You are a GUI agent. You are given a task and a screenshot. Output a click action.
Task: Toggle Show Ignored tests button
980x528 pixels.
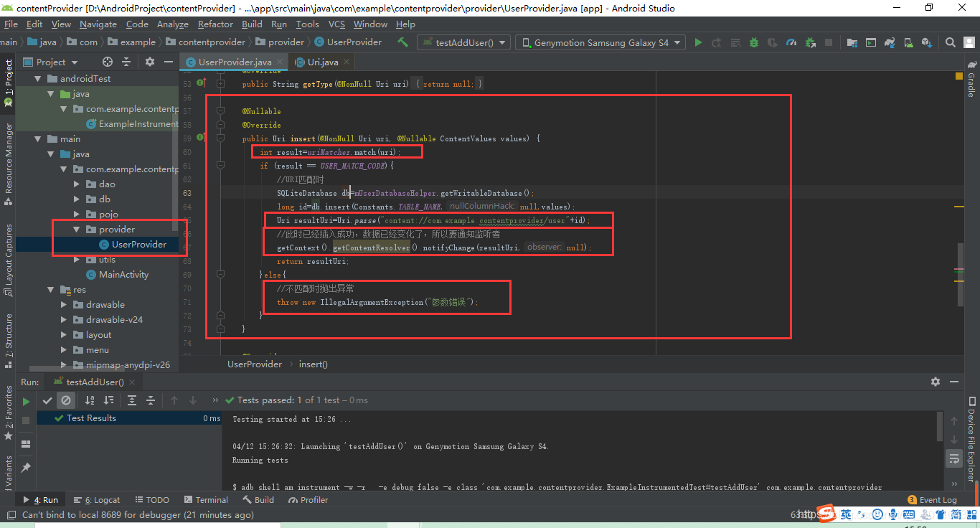click(66, 400)
